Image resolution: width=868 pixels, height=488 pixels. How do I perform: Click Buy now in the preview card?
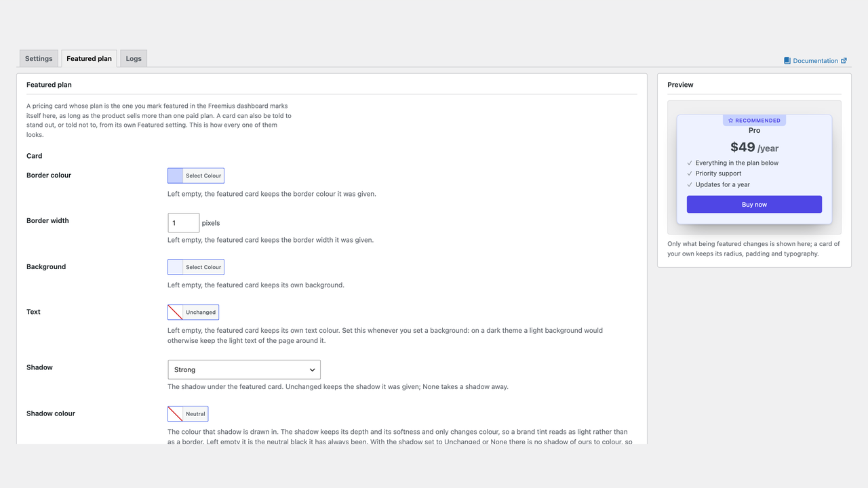(754, 205)
